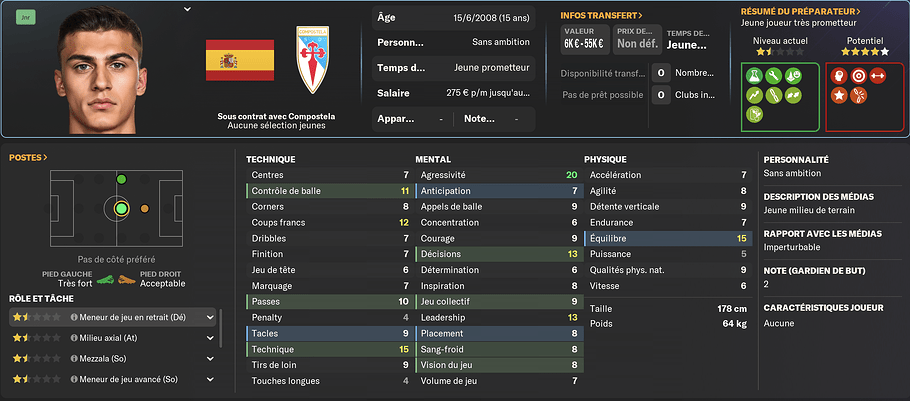Select the orange attacking midfield position dot
910x401 pixels.
point(145,208)
